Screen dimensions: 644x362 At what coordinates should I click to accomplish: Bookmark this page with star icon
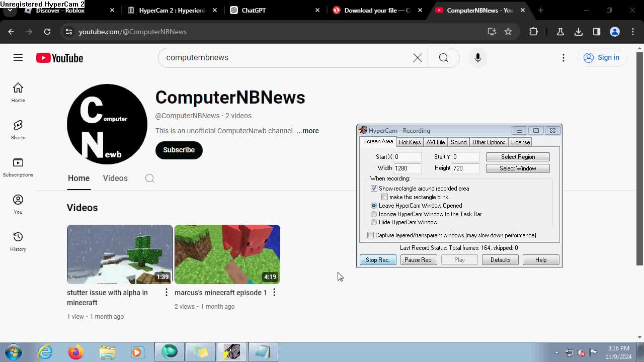click(508, 32)
